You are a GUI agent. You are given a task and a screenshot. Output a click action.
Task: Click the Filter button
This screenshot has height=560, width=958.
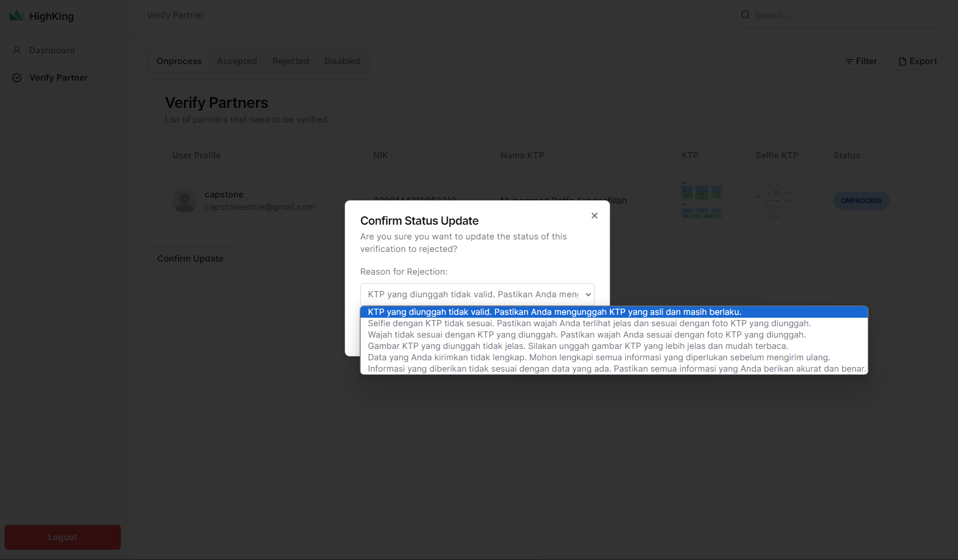click(x=861, y=61)
